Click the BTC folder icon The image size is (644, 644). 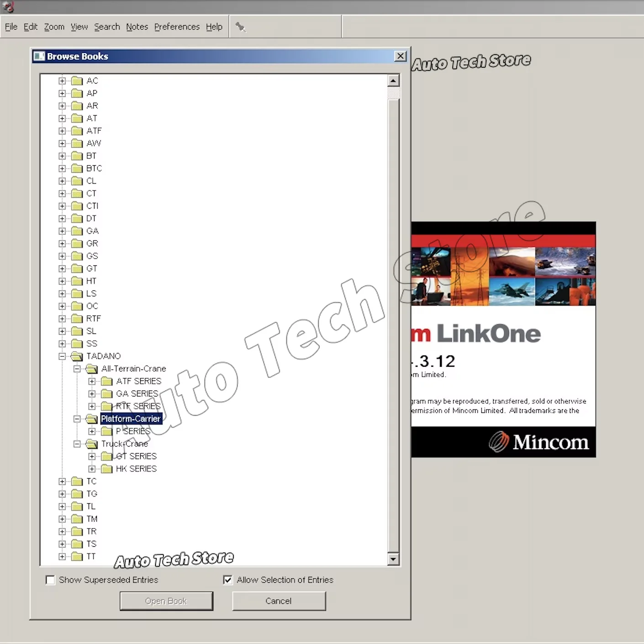pos(77,169)
